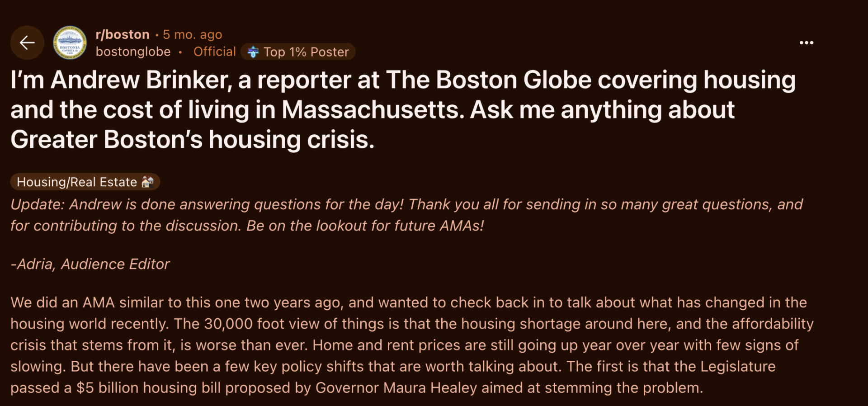
Task: Filter by Housing/Real Estate flair
Action: pos(77,182)
